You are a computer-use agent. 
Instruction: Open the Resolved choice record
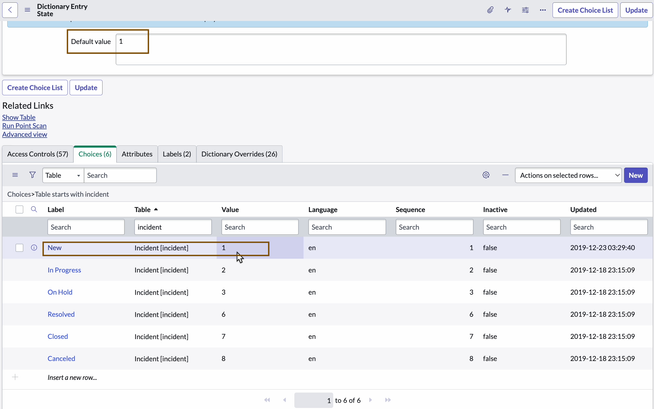click(61, 314)
